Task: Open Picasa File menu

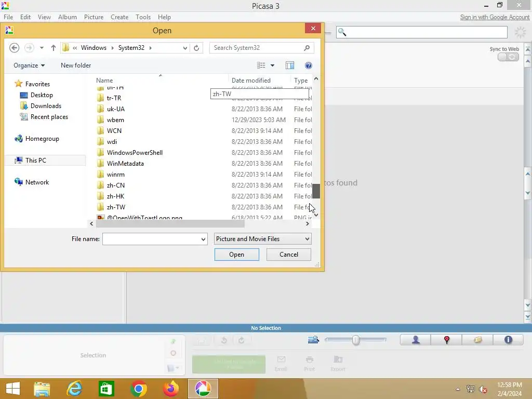Action: pyautogui.click(x=8, y=17)
